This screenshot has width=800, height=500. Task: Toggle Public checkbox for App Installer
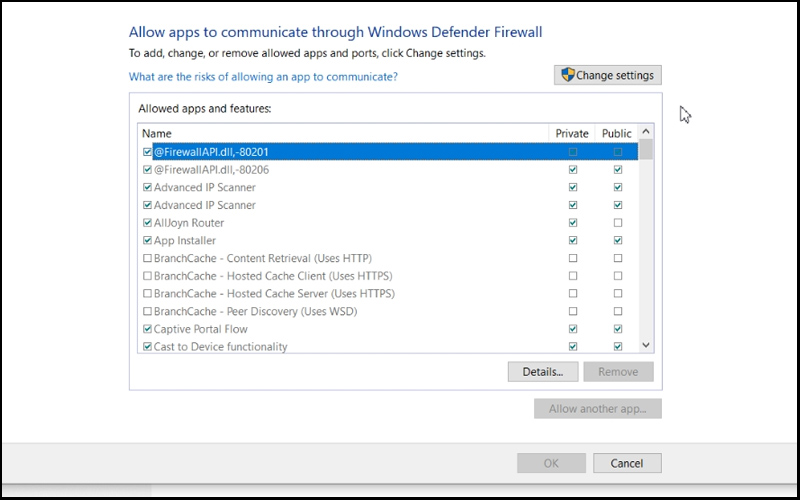pos(618,240)
